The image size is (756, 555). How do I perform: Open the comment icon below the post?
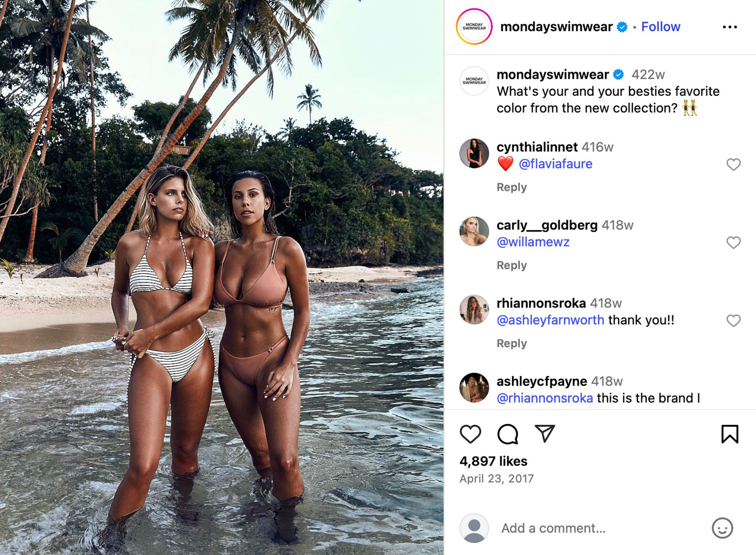pyautogui.click(x=508, y=435)
